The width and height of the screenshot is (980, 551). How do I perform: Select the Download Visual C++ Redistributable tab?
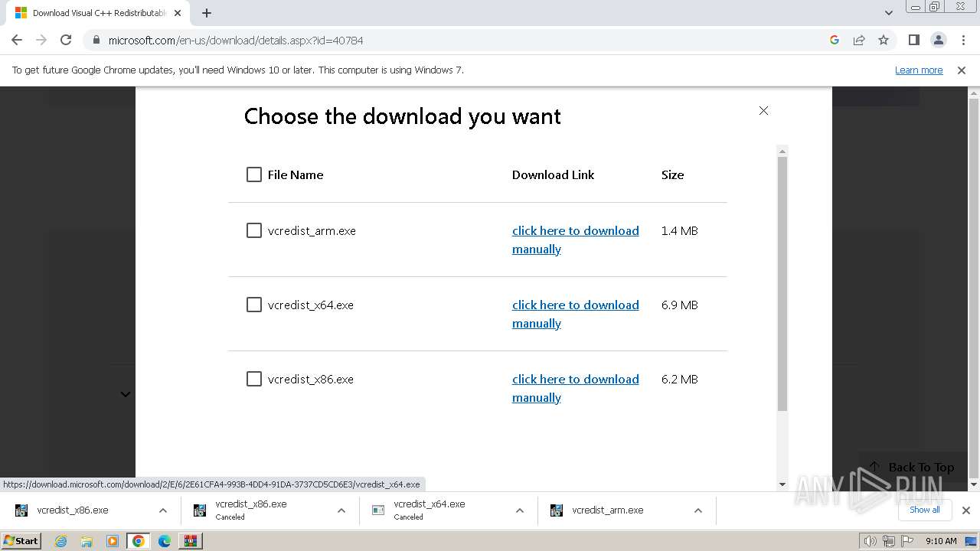coord(96,13)
